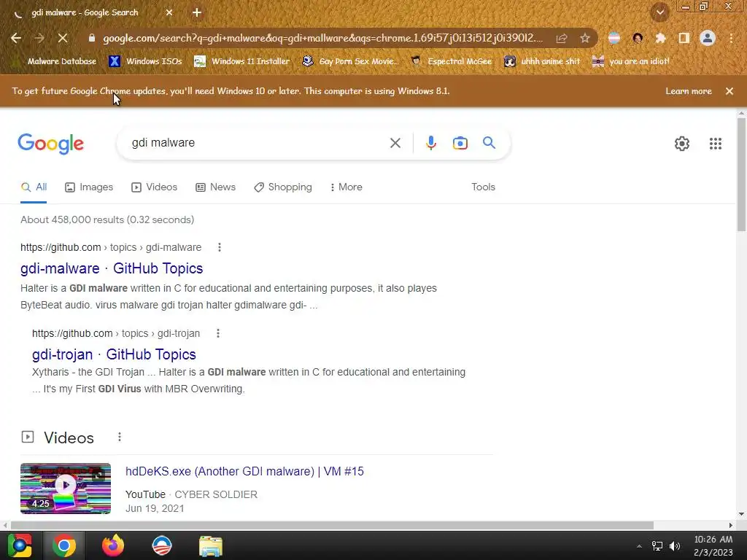Viewport: 747px width, 560px height.
Task: Open the Windows 11 Installer bookmark
Action: pyautogui.click(x=242, y=61)
